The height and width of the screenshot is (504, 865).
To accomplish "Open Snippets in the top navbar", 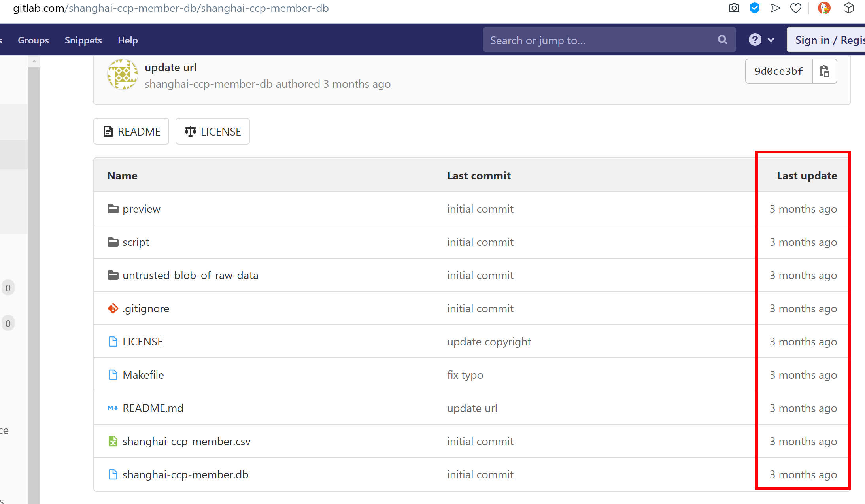I will pyautogui.click(x=83, y=40).
